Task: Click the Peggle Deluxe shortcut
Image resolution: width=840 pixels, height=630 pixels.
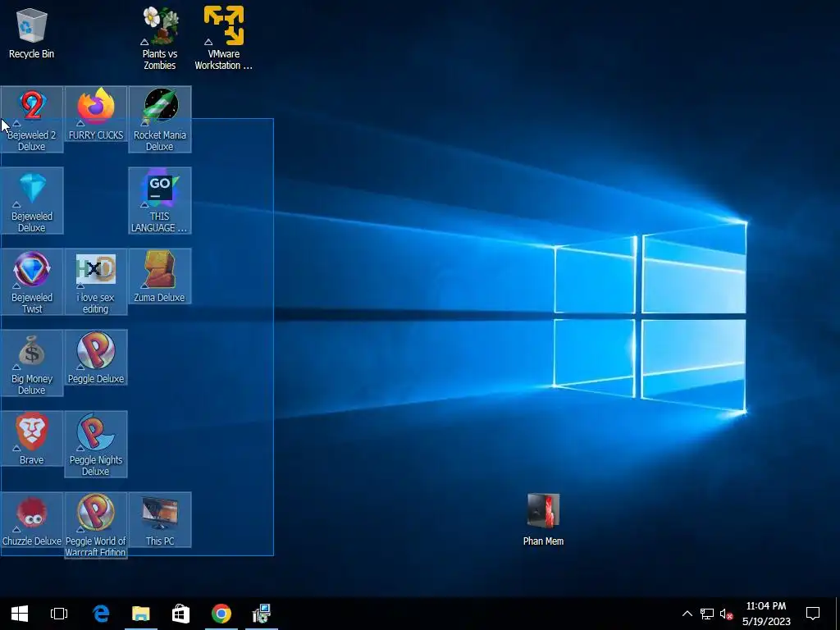Action: pos(96,358)
